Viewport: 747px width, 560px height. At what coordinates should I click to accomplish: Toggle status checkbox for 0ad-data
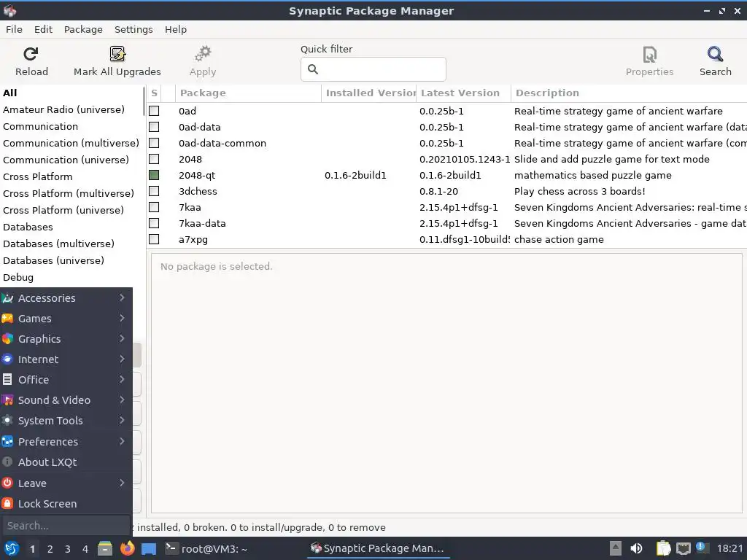click(x=154, y=127)
